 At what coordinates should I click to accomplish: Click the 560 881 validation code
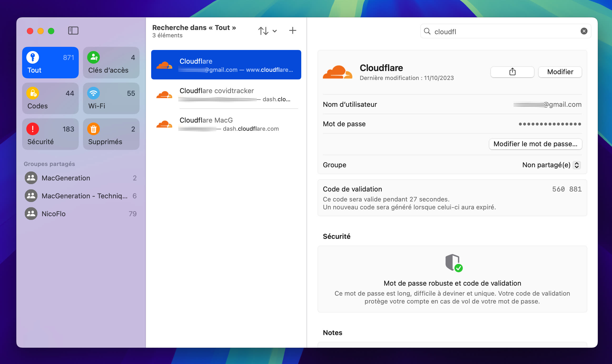(567, 189)
